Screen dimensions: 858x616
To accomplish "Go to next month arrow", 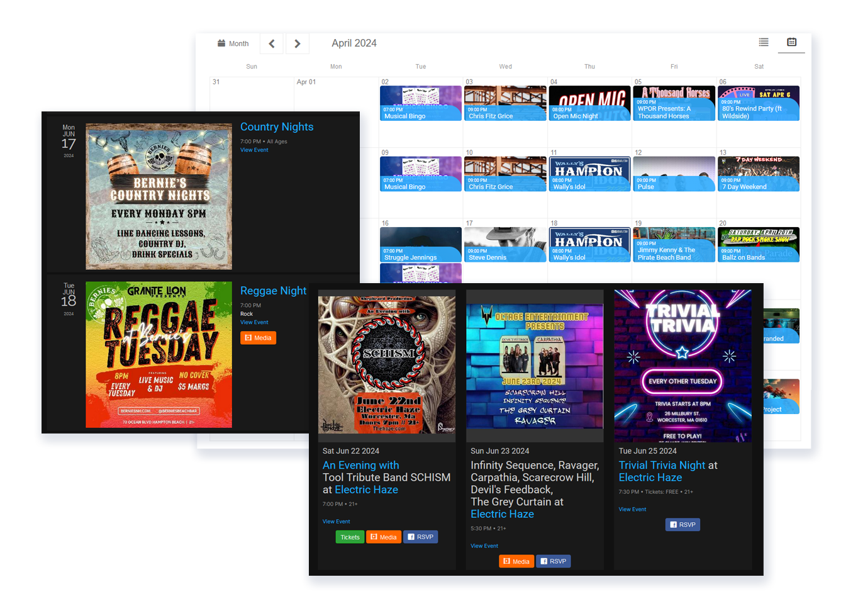I will 298,43.
